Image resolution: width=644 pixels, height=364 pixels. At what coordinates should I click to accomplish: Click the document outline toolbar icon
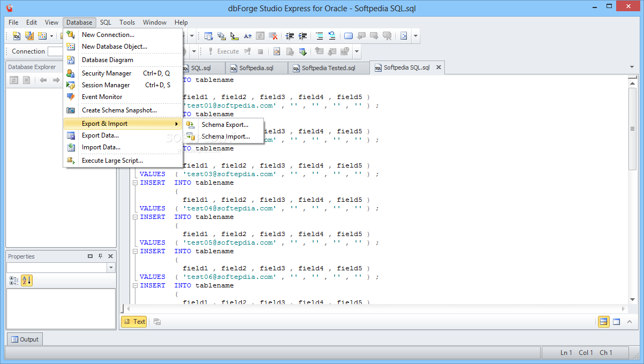coord(404,36)
